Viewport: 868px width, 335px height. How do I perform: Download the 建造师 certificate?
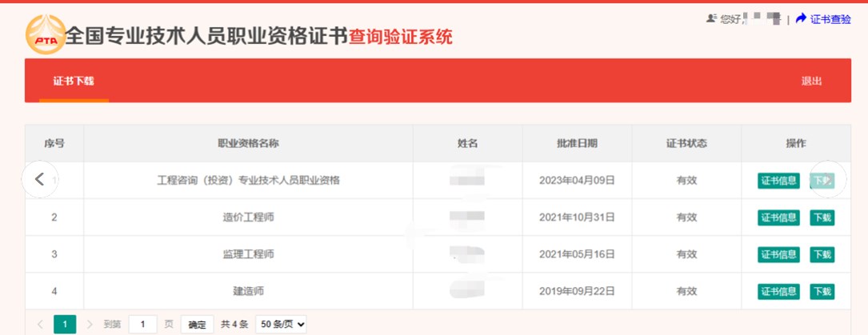(x=822, y=291)
